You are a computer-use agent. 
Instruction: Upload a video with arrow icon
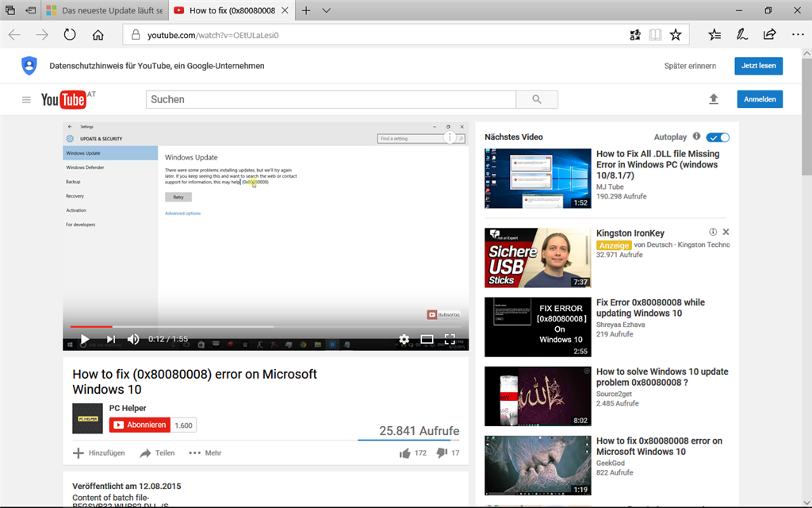[714, 99]
